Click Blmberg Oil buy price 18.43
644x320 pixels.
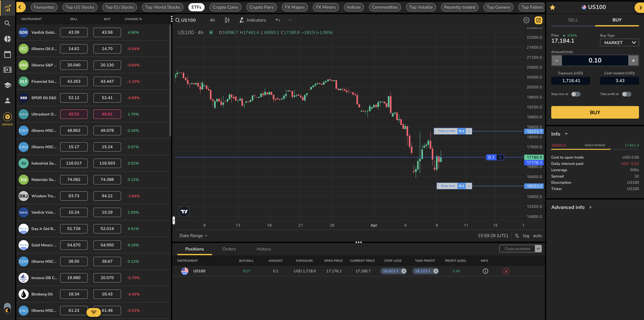click(x=107, y=294)
